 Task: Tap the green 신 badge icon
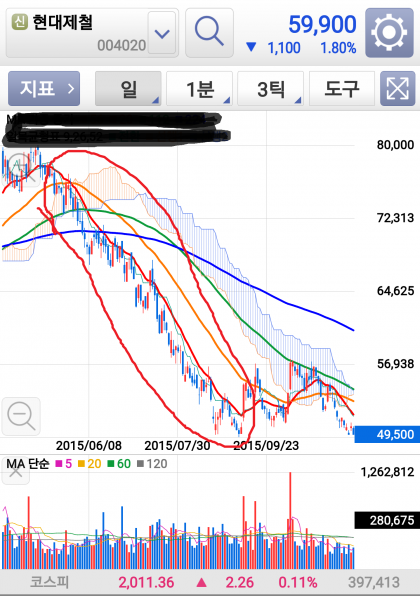point(20,22)
